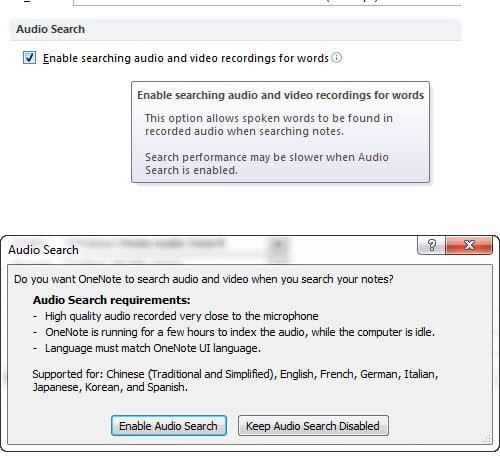Click the Audio Search dialog title text

tap(43, 250)
